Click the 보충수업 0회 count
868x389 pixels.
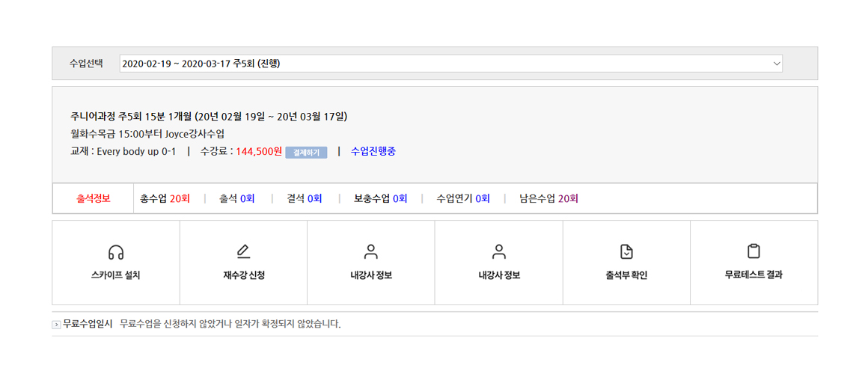coord(380,199)
